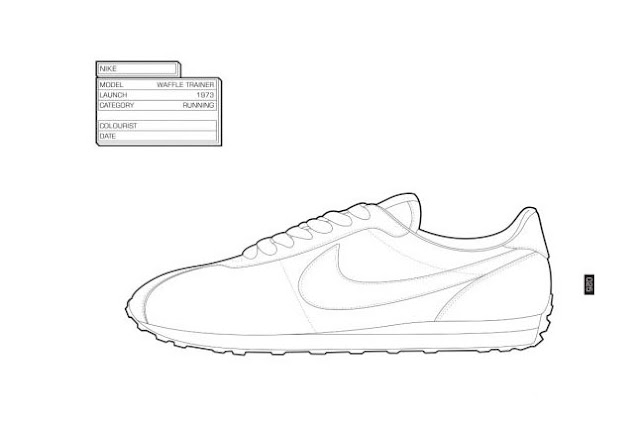Click the MODEL label text
Image resolution: width=640 pixels, height=426 pixels.
point(111,84)
